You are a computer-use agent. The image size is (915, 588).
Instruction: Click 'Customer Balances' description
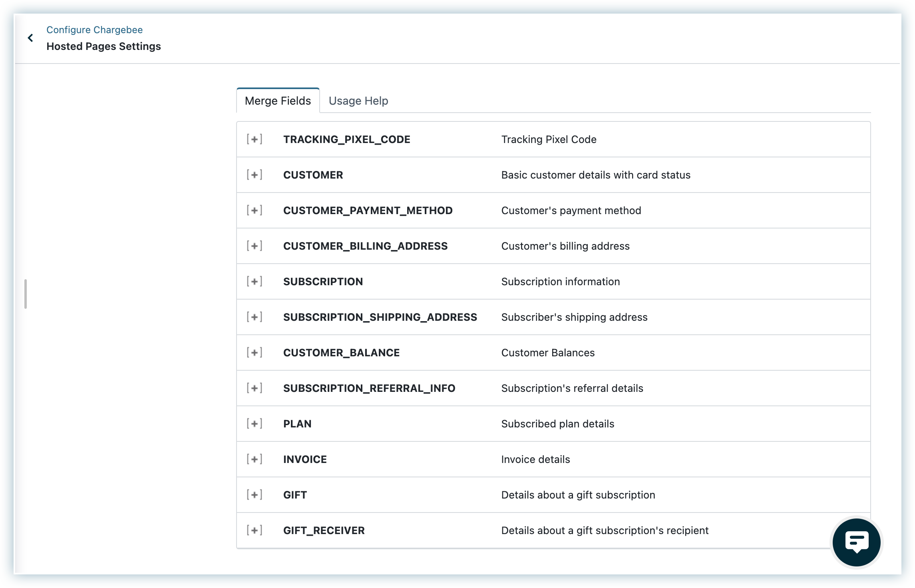(548, 353)
